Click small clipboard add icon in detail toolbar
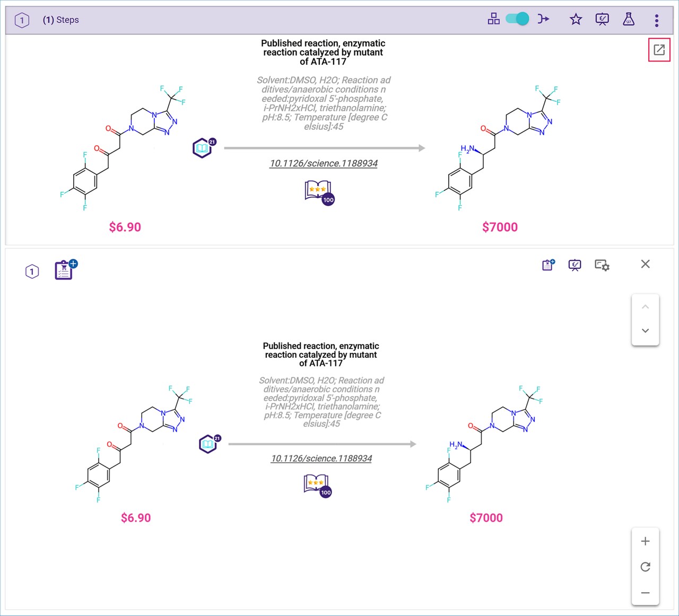The image size is (679, 616). pos(548,265)
